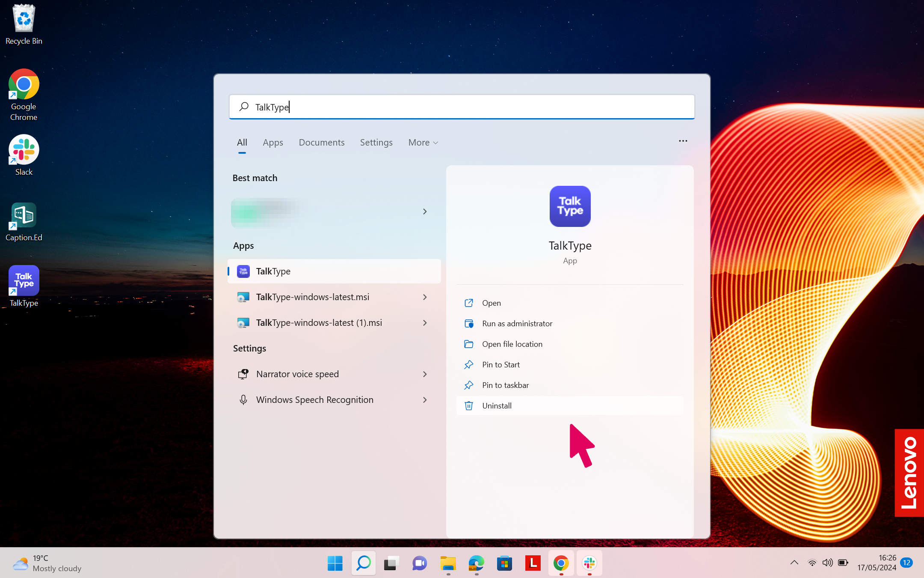Open the Caption.Ed desktop icon
The height and width of the screenshot is (578, 924).
click(24, 222)
